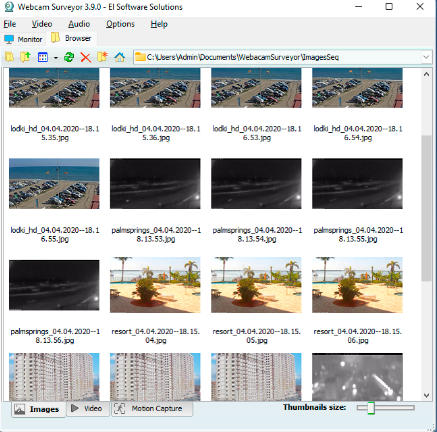Delete selected file with red X
The height and width of the screenshot is (432, 437).
(86, 57)
